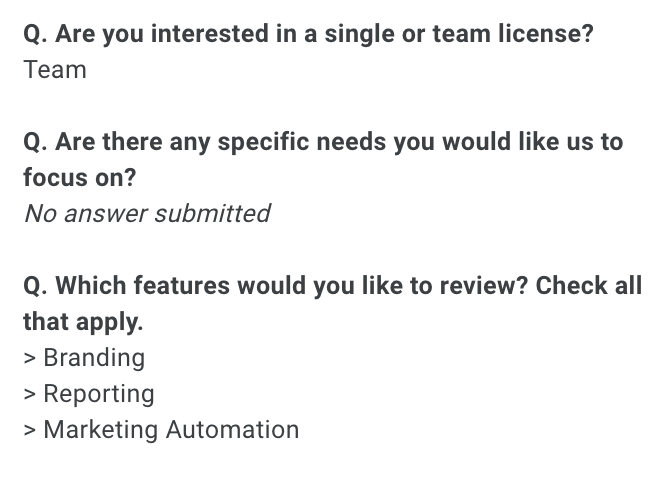The height and width of the screenshot is (496, 668).
Task: Click the "Check all" phrase
Action: [x=588, y=286]
